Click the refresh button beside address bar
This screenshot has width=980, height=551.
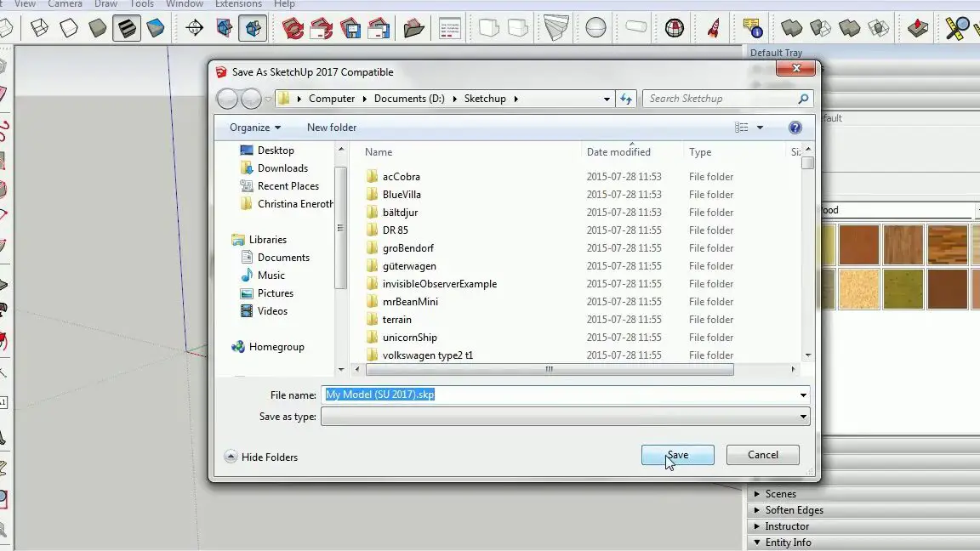pyautogui.click(x=626, y=99)
